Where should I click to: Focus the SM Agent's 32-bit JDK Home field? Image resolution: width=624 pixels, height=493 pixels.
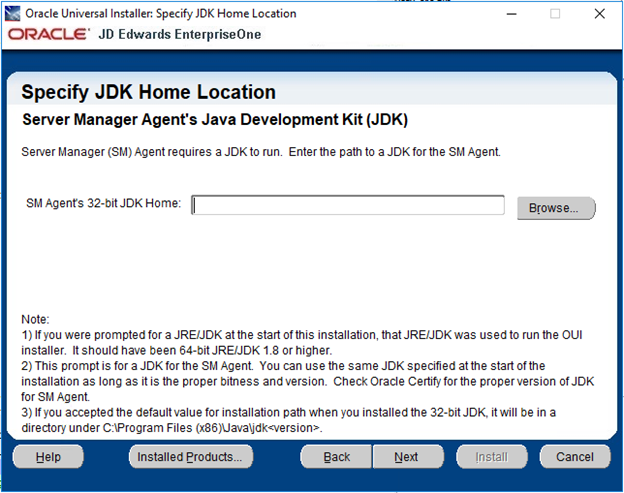[x=348, y=205]
